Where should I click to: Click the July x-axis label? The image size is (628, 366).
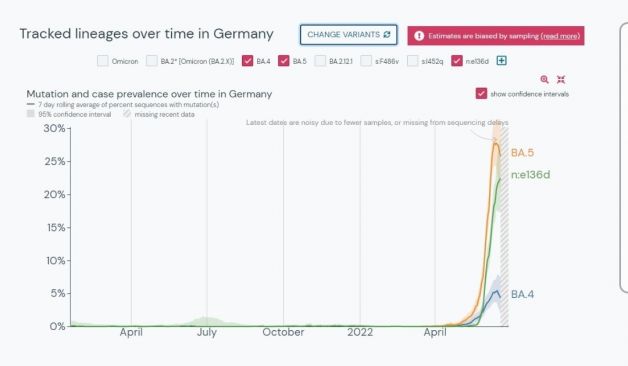click(x=207, y=332)
